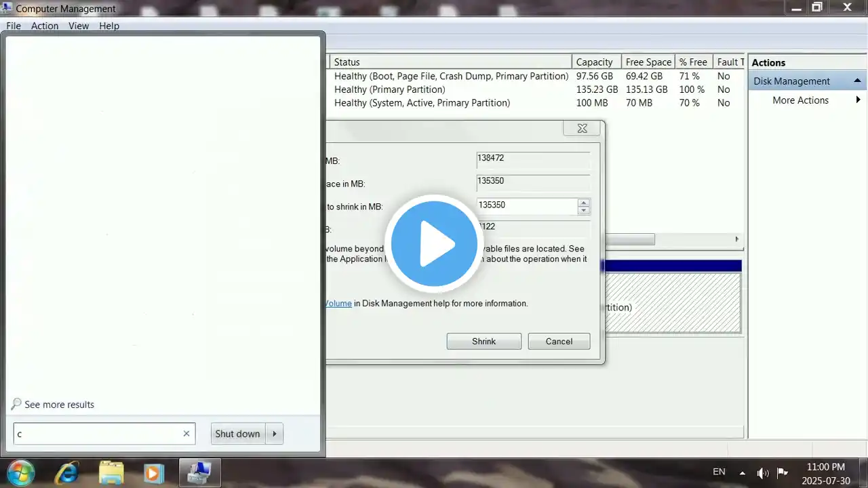868x488 pixels.
Task: Sort by the % Free column header
Action: (694, 62)
